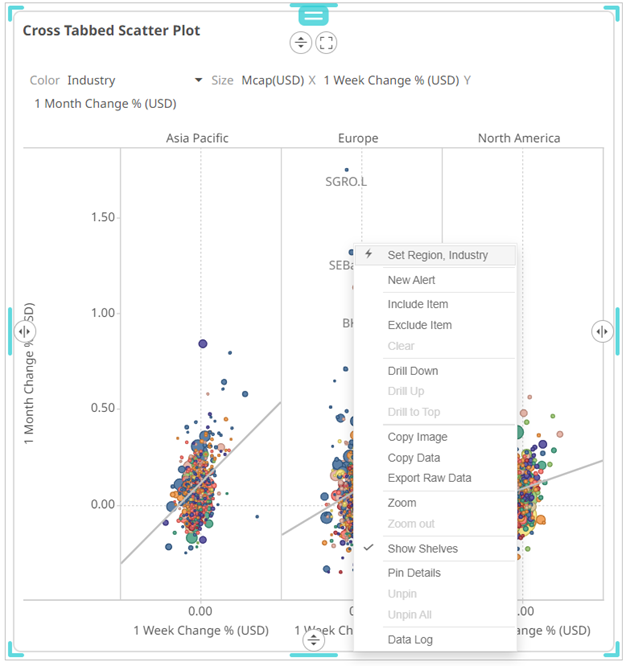626x666 pixels.
Task: Click the bottom edge vertical resize handle
Action: click(x=313, y=640)
